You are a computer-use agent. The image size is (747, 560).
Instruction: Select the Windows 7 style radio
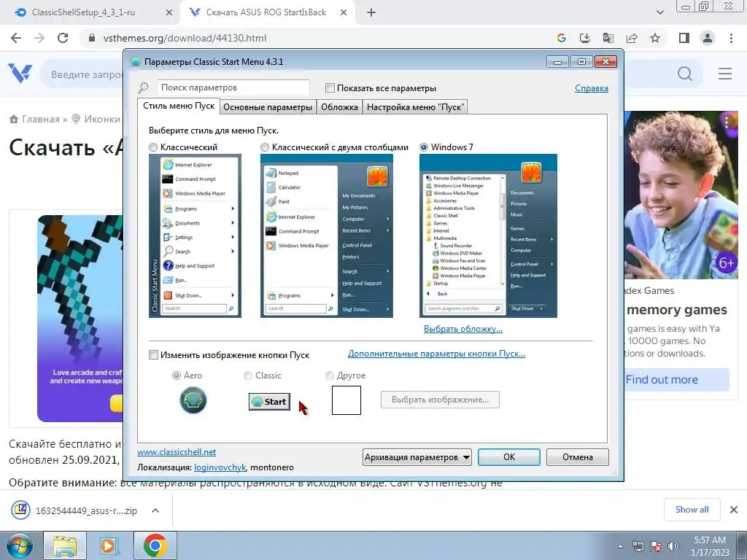point(424,147)
